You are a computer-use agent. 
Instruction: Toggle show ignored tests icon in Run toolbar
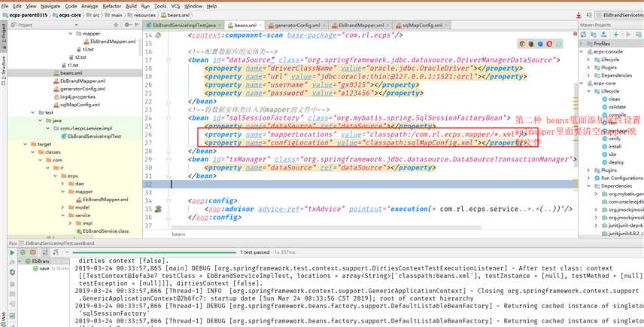33,252
